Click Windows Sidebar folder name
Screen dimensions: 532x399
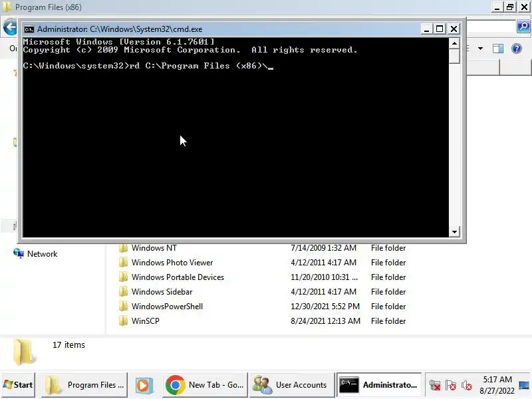[162, 292]
